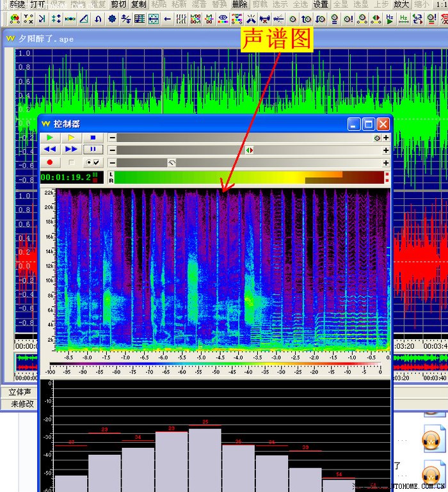This screenshot has height=492, width=448.
Task: Click the plus button beside speed slider
Action: click(x=386, y=163)
